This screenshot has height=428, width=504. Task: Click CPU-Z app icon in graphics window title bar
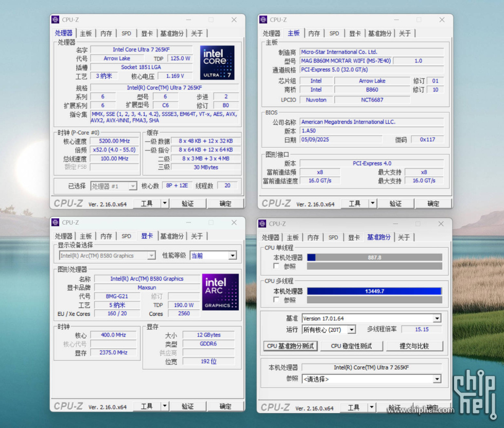[55, 222]
